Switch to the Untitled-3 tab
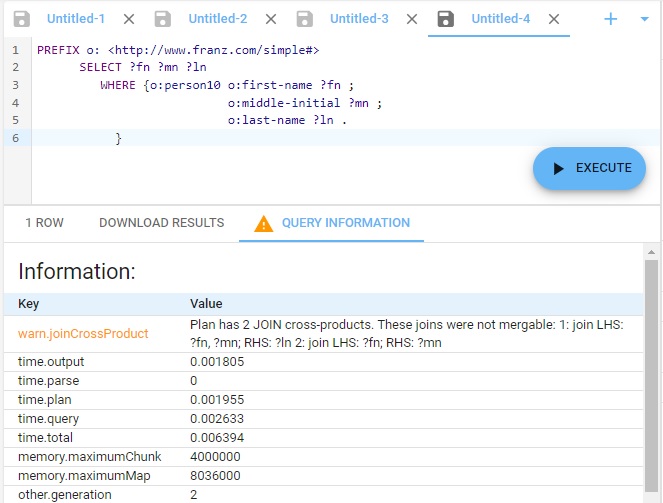 pos(359,19)
